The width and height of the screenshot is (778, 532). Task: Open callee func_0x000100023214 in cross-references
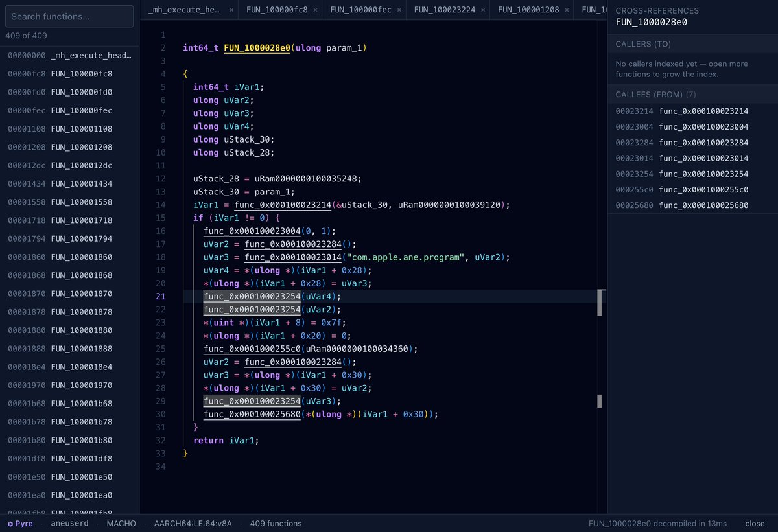tap(692, 111)
